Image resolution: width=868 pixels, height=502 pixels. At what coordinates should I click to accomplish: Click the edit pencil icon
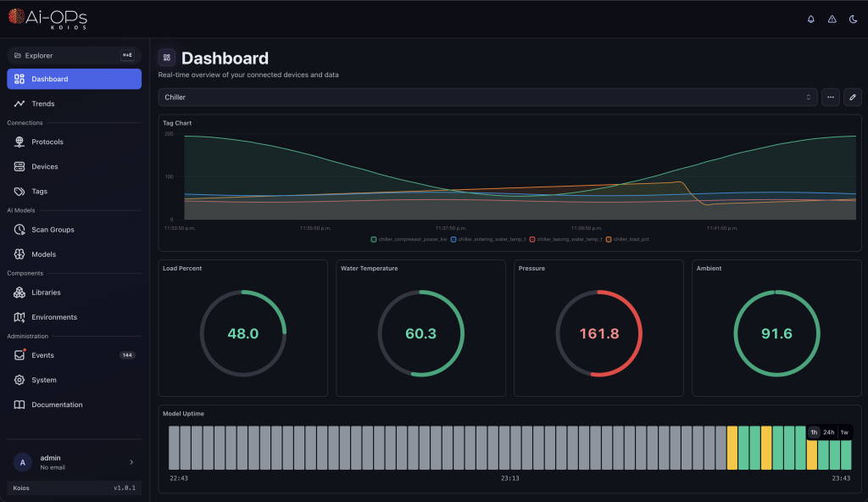point(852,97)
